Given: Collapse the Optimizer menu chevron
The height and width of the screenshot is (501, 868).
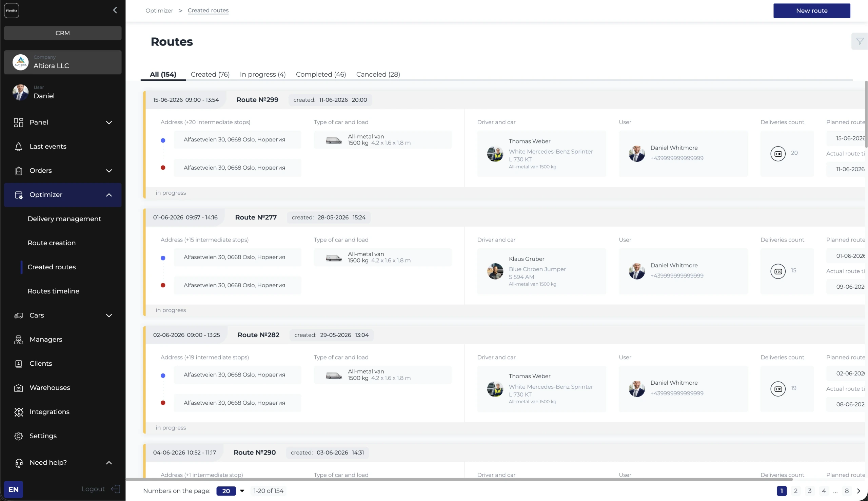Looking at the screenshot, I should point(109,195).
